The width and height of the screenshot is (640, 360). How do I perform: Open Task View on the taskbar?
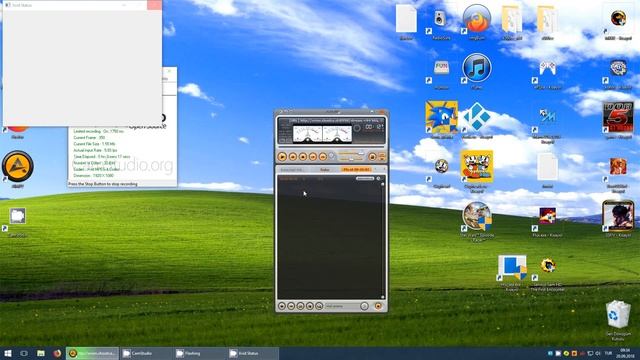point(24,353)
